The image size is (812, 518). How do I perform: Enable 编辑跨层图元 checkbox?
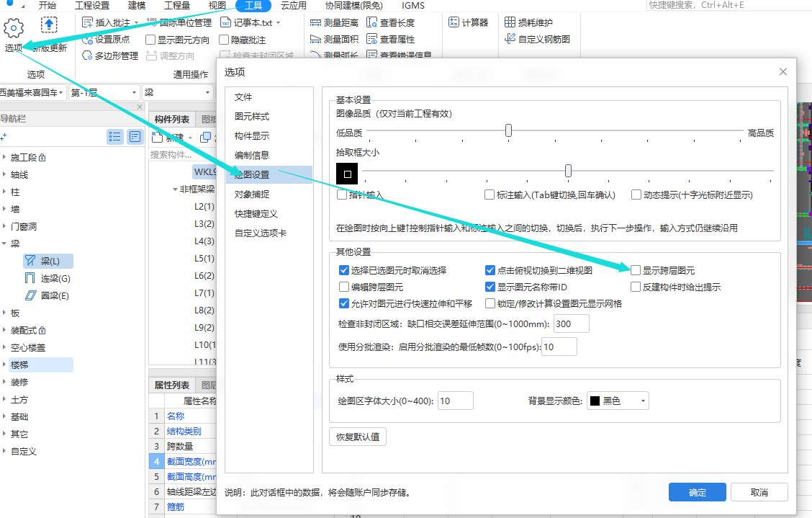point(344,287)
